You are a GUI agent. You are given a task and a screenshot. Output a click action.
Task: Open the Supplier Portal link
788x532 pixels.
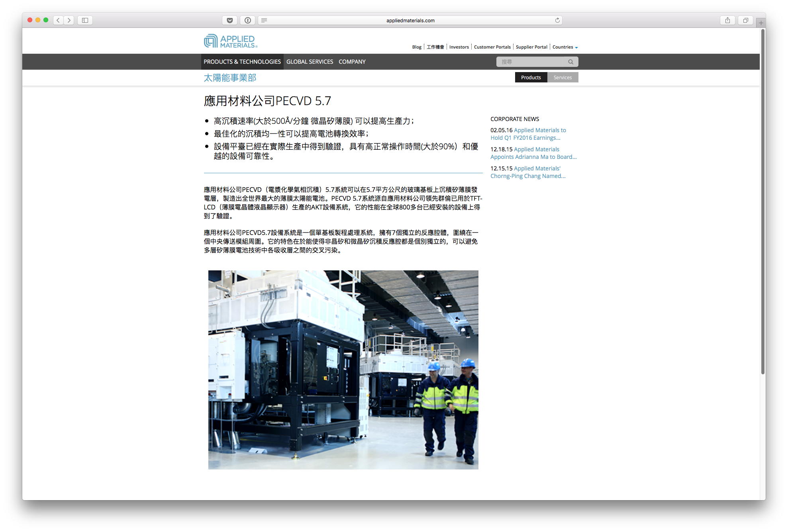(531, 47)
